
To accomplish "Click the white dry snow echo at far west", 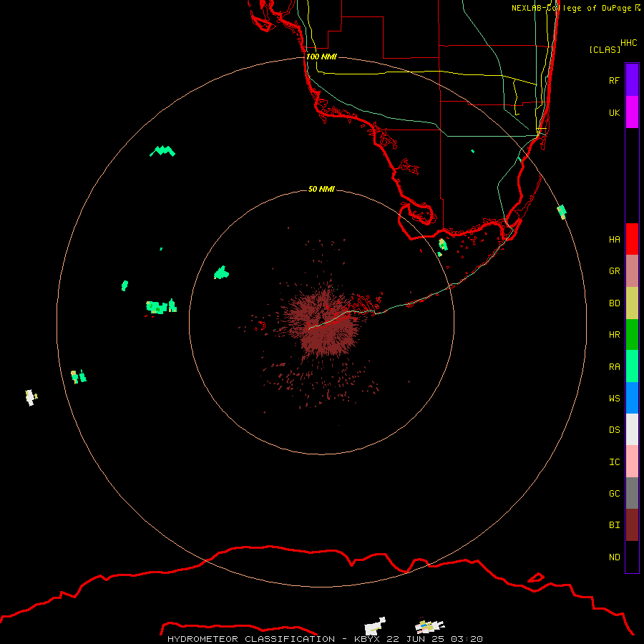I will (x=31, y=397).
